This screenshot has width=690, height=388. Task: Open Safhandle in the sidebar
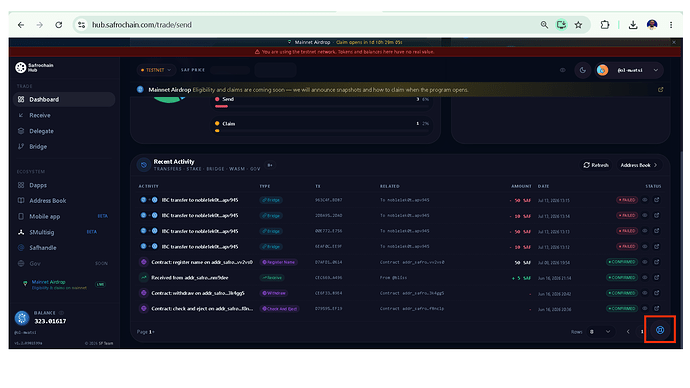tap(64, 248)
